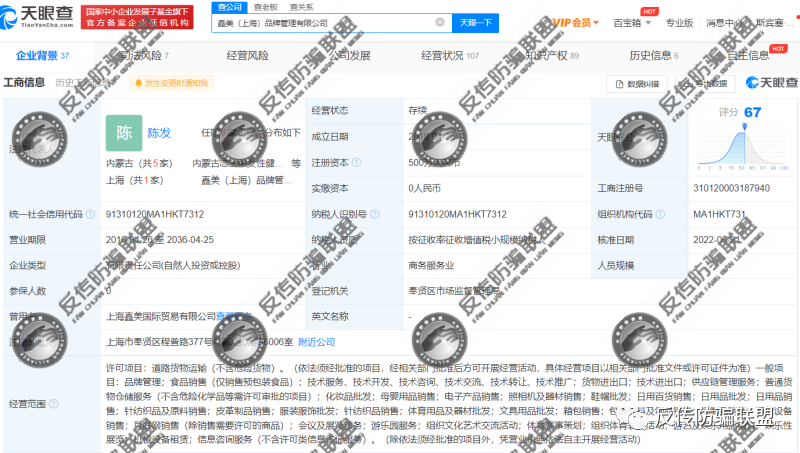Select the 查公司 search tab

pos(230,7)
